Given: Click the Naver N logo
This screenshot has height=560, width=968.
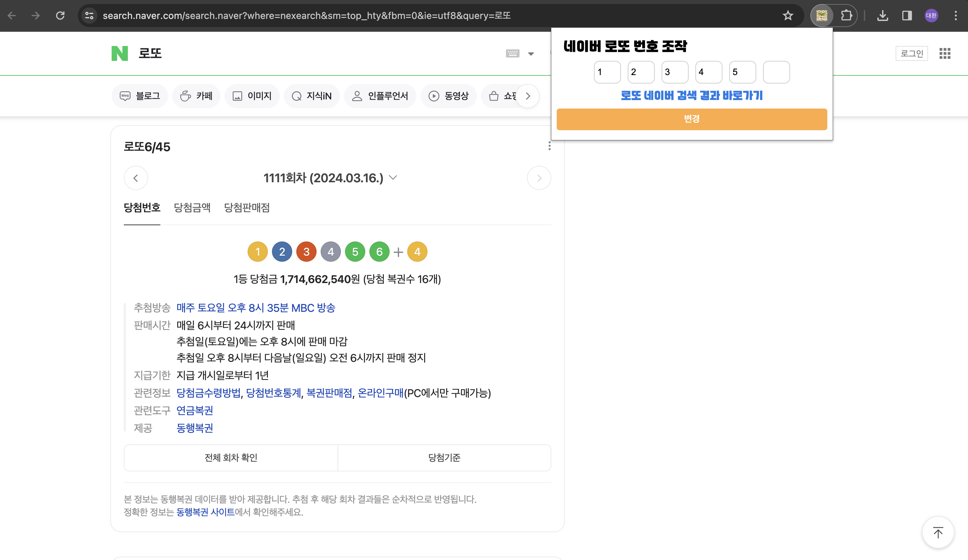Looking at the screenshot, I should 119,53.
